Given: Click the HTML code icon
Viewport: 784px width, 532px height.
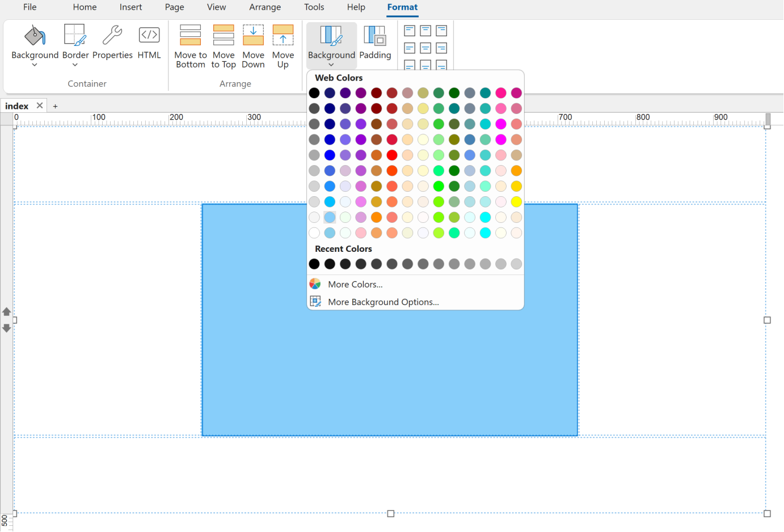Looking at the screenshot, I should point(149,36).
